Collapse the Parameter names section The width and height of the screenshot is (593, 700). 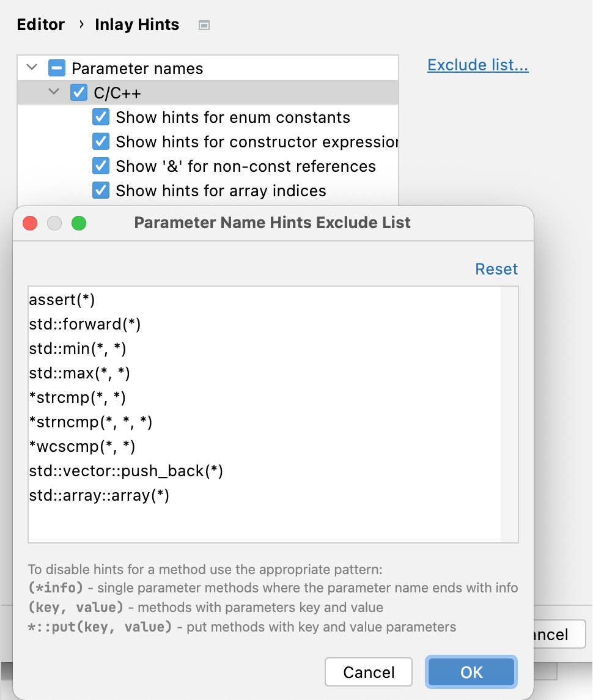(x=31, y=68)
